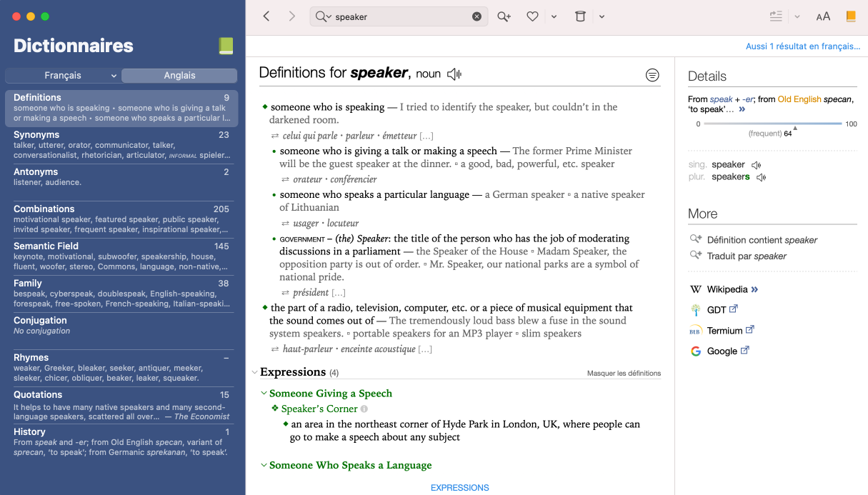Click the add search (magnifier plus) icon
Image resolution: width=868 pixels, height=495 pixels.
coord(504,16)
